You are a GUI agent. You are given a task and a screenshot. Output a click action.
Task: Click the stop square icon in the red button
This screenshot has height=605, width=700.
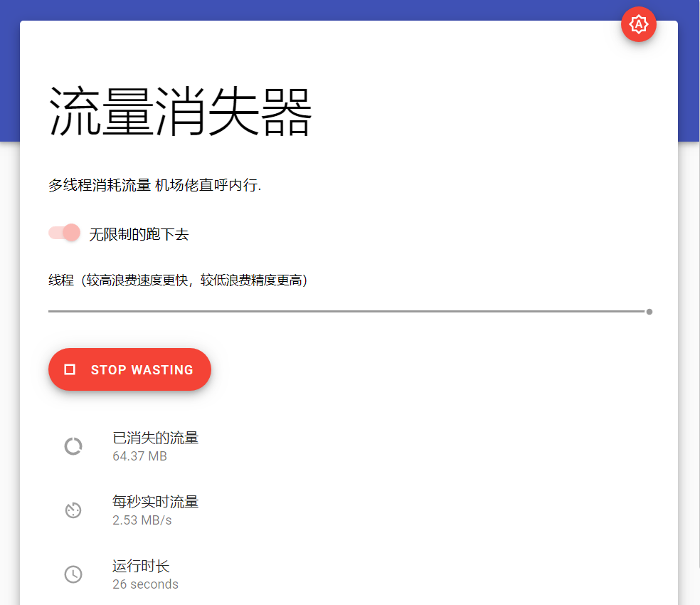(x=70, y=369)
